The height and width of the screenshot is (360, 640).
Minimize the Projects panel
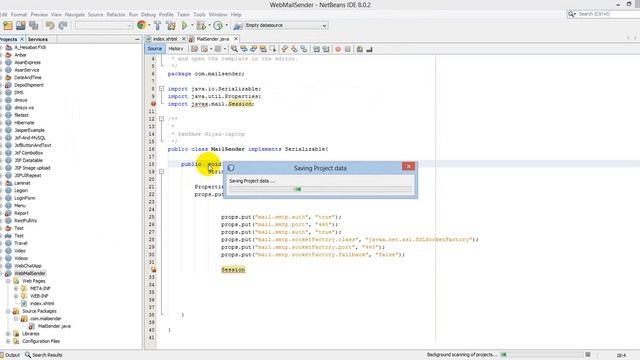[137, 39]
